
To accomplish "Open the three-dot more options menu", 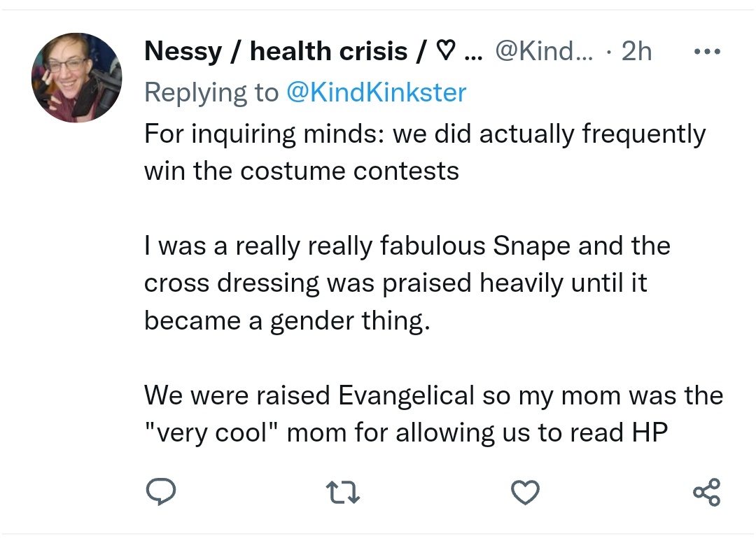I will [707, 51].
